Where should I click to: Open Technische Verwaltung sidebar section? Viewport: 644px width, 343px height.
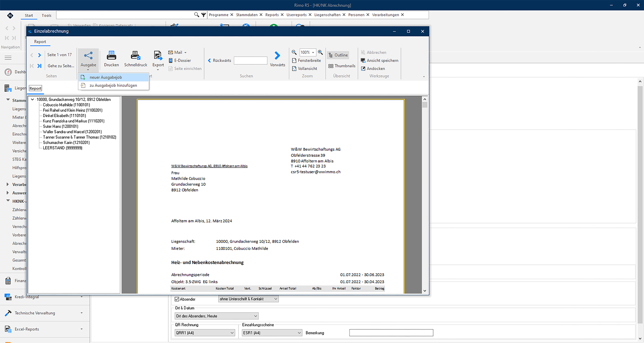pyautogui.click(x=45, y=313)
